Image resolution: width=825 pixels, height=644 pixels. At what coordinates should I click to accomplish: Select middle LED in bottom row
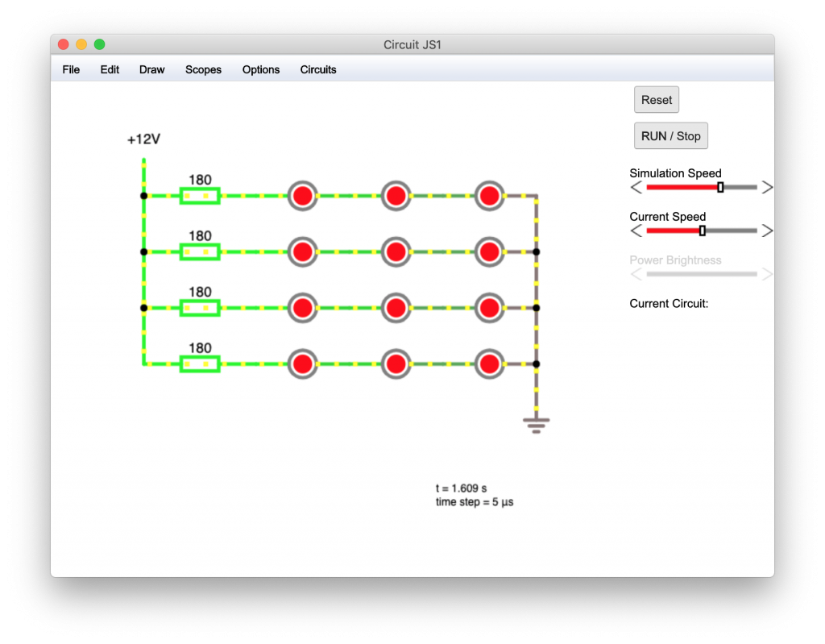tap(396, 364)
